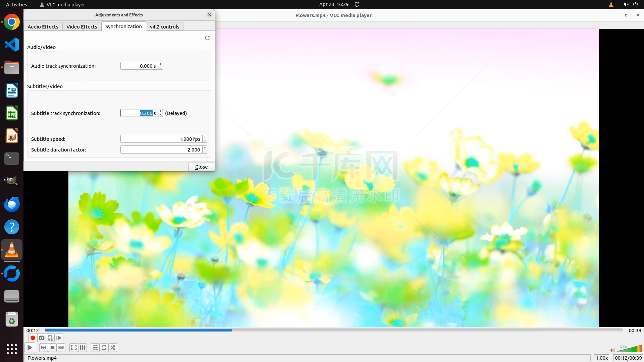Toggle loop repeat mode

[104, 348]
